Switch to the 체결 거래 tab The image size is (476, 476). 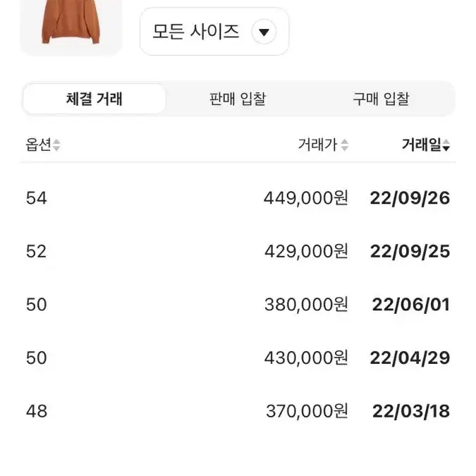tap(94, 99)
